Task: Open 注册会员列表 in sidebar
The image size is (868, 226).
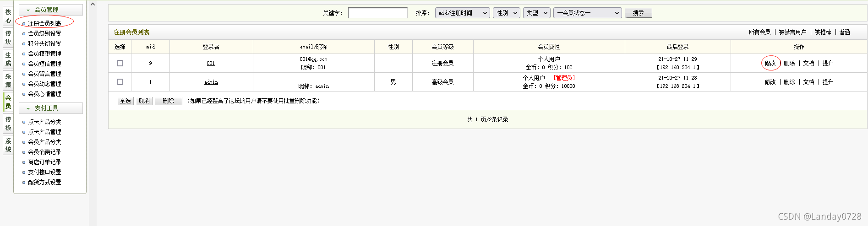Action: click(44, 23)
